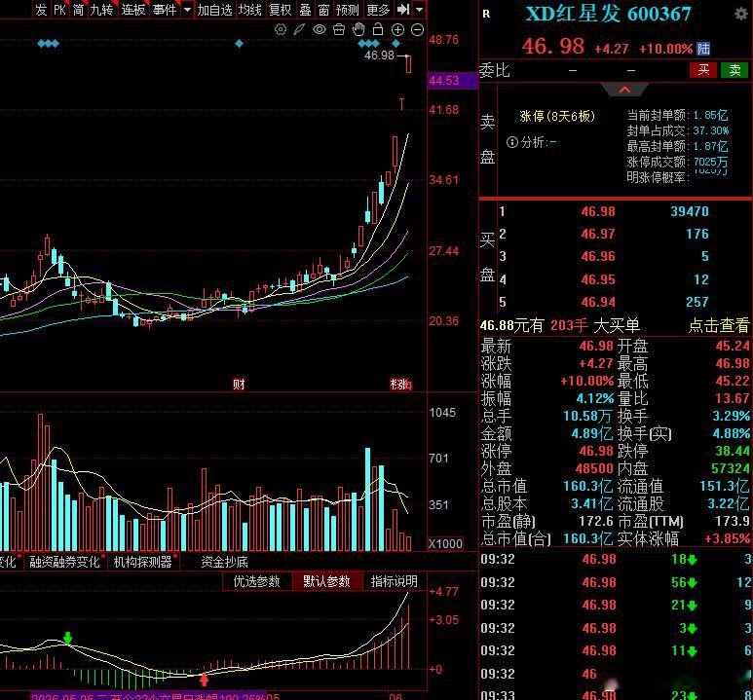Toggle the chart lock icon
The image size is (753, 700).
[x=378, y=29]
